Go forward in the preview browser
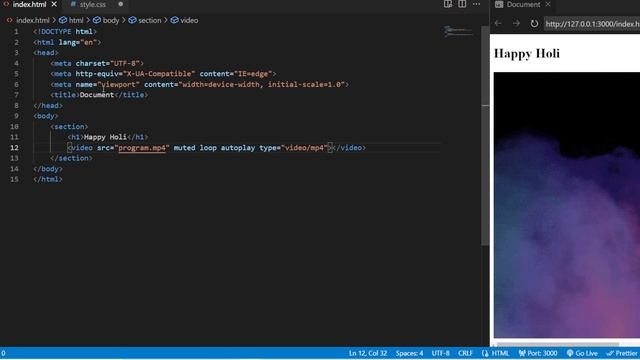The width and height of the screenshot is (640, 360). coord(516,24)
